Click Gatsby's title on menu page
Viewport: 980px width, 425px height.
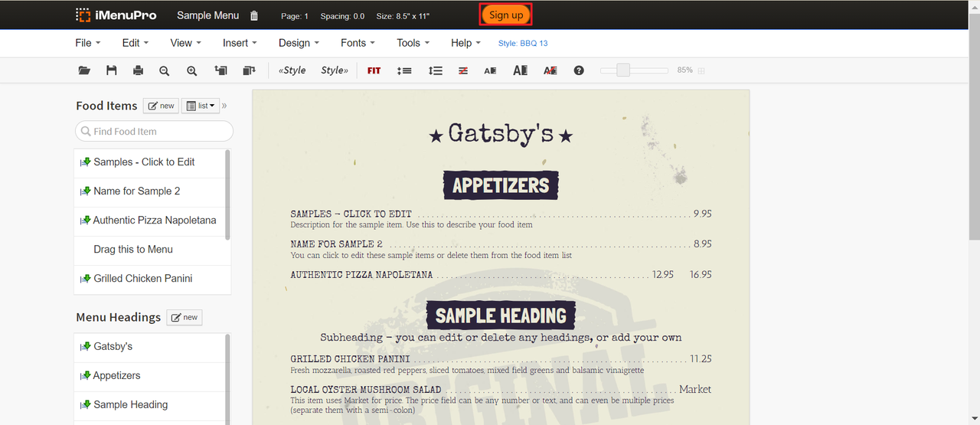(x=501, y=134)
